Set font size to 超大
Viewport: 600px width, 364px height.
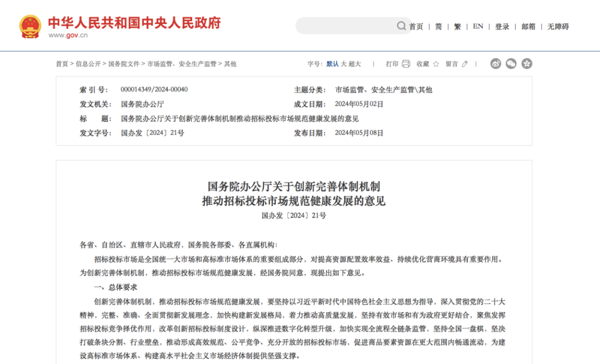click(x=355, y=64)
